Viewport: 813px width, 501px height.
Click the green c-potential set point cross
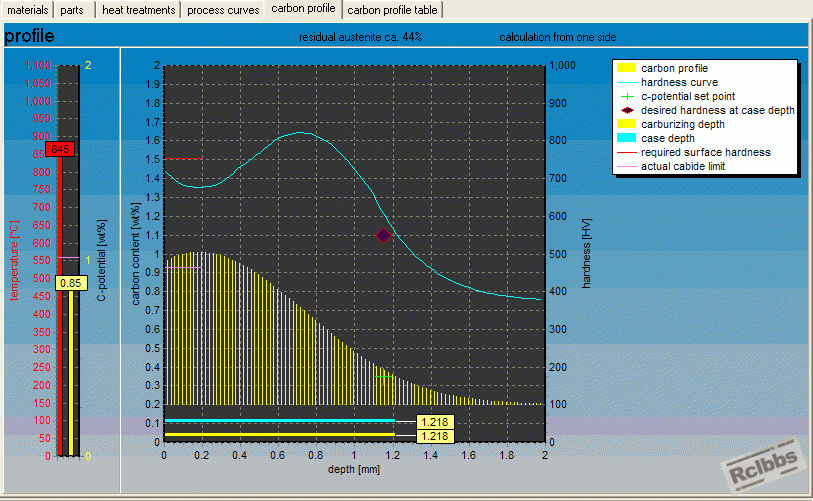click(x=383, y=377)
